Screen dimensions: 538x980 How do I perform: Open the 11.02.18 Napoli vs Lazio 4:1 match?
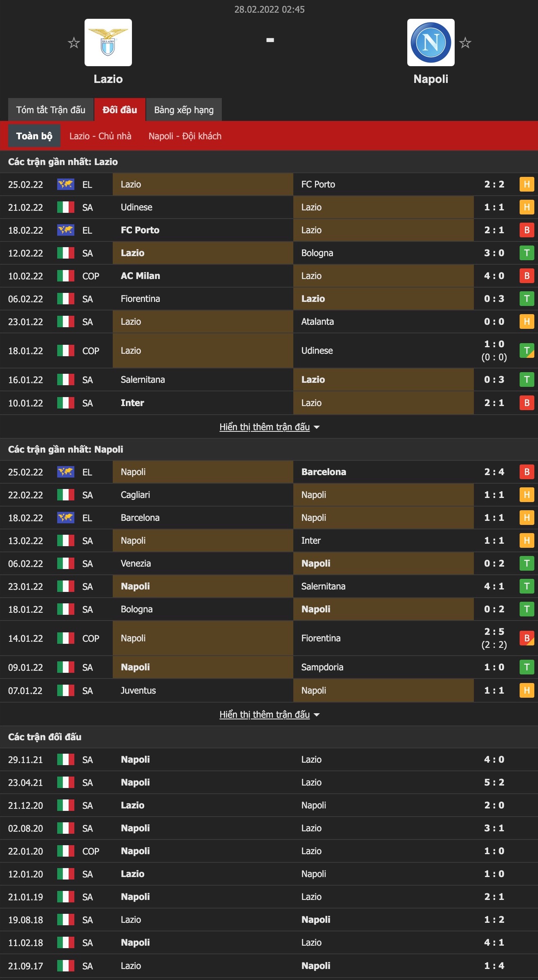269,942
